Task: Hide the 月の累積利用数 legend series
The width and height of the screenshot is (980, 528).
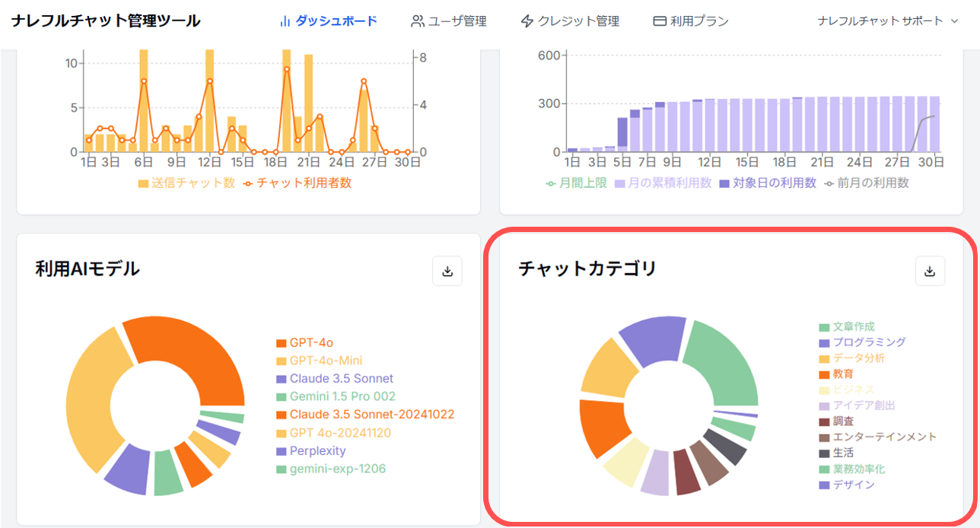Action: pos(663,183)
